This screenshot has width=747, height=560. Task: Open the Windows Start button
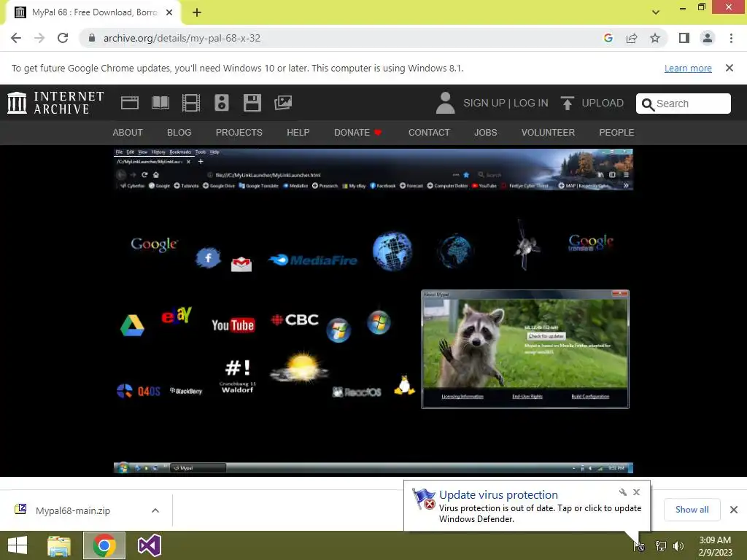coord(18,545)
